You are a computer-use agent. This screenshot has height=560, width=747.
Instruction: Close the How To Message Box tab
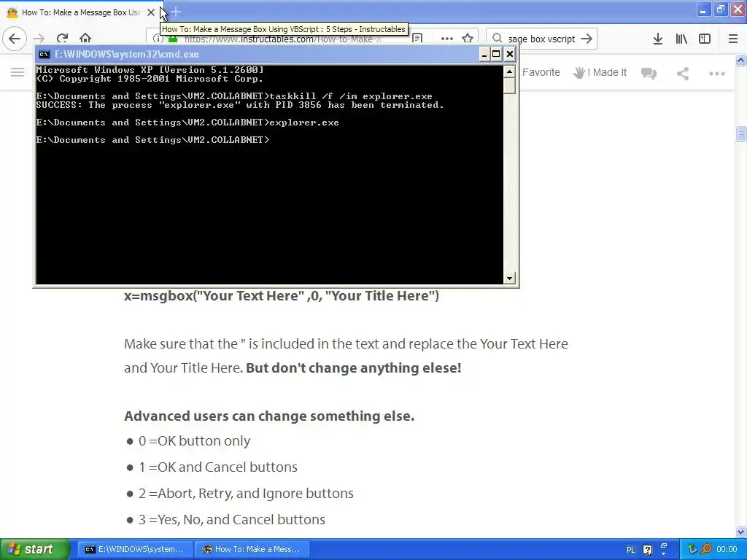click(x=151, y=12)
